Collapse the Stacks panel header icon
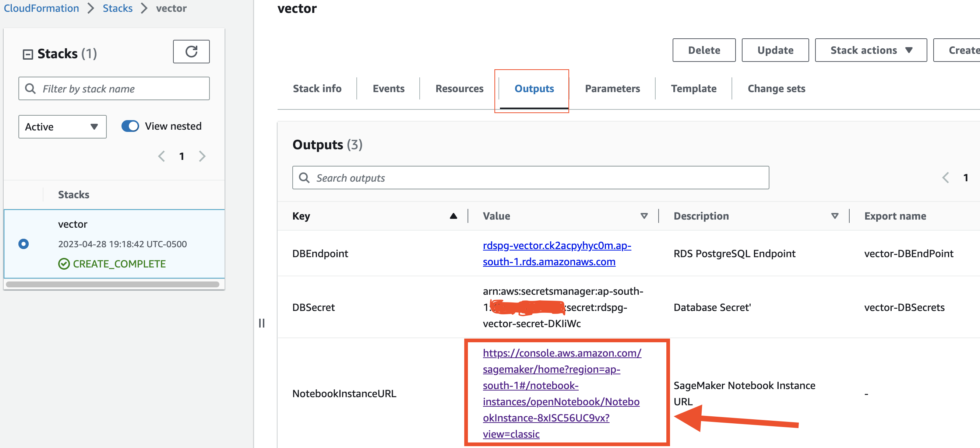980x448 pixels. 28,55
